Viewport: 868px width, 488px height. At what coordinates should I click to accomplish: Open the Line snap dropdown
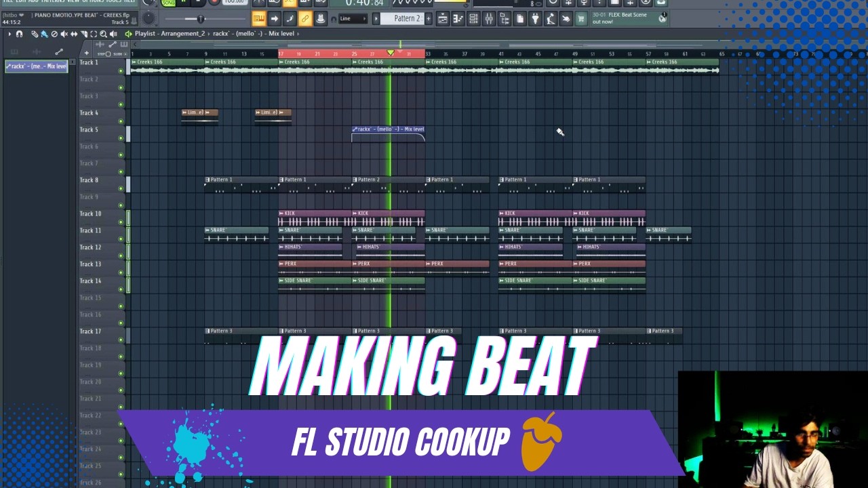tap(353, 18)
